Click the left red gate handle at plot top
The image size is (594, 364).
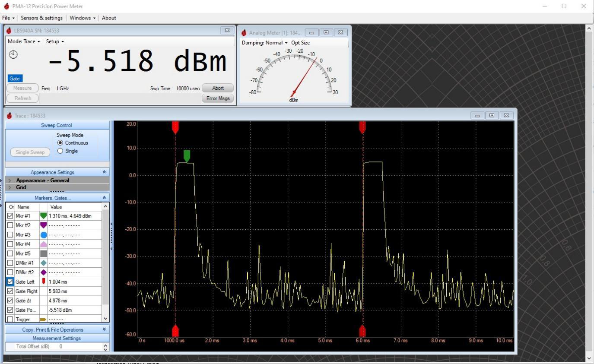tap(175, 127)
